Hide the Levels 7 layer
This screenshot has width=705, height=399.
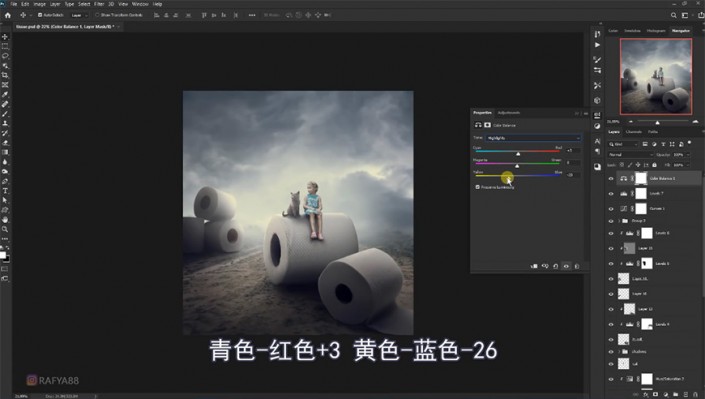(611, 194)
